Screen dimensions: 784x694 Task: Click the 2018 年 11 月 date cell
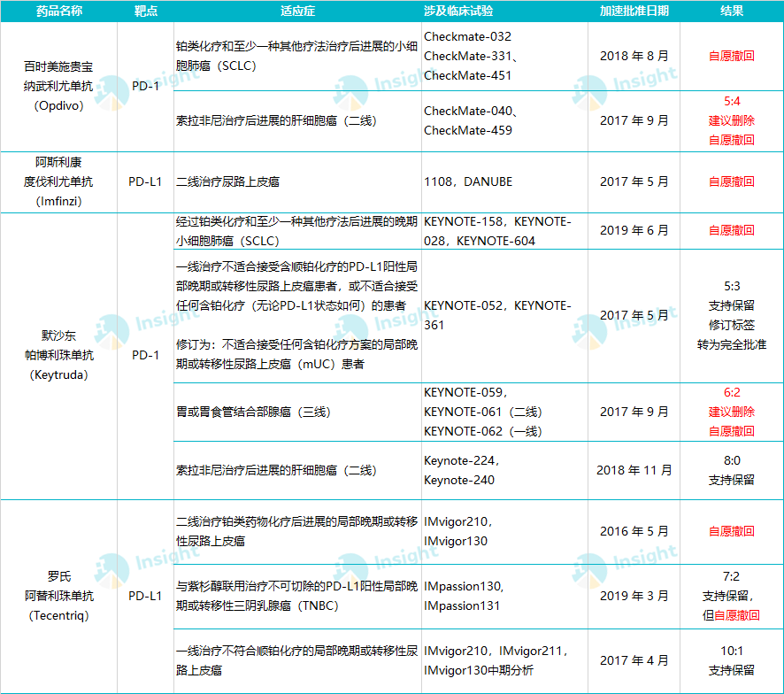pyautogui.click(x=634, y=470)
